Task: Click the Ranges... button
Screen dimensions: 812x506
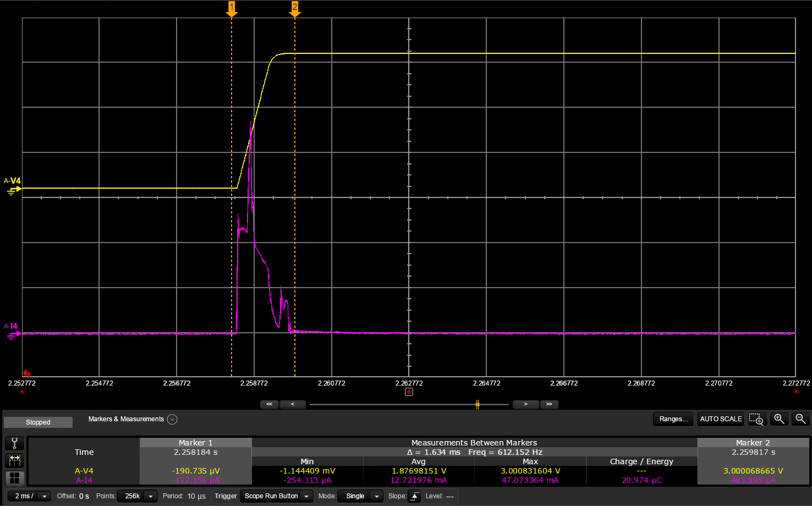Action: click(673, 419)
